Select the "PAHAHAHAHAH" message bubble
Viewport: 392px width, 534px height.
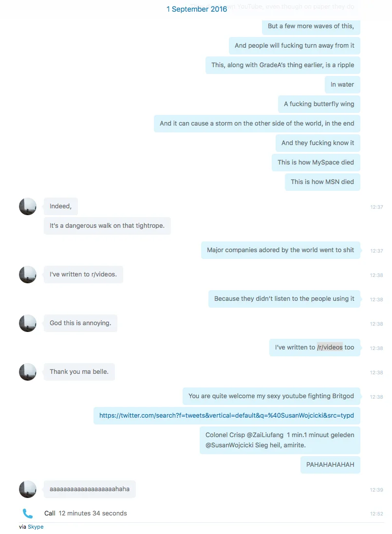coord(330,464)
